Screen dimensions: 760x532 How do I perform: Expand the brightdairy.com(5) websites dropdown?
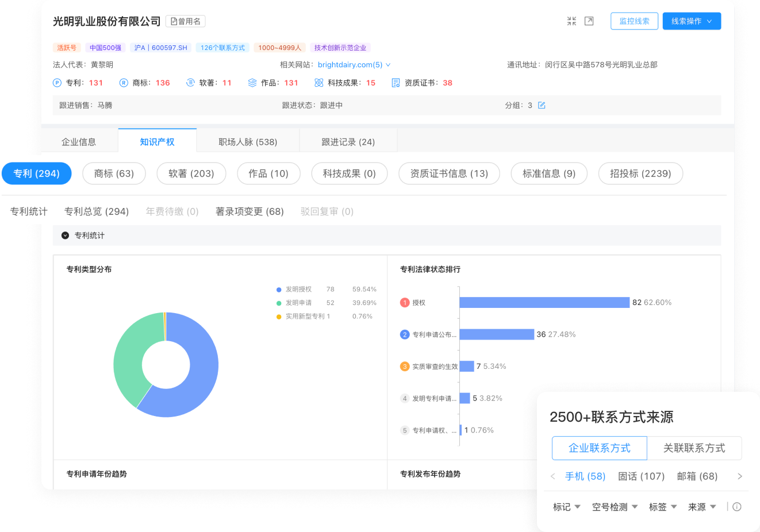click(x=388, y=65)
